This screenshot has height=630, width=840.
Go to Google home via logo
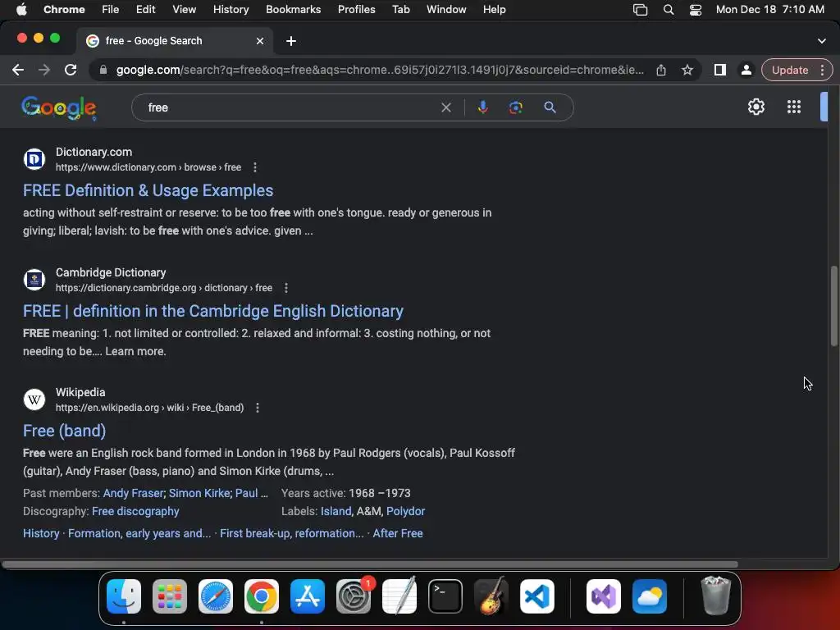[59, 108]
